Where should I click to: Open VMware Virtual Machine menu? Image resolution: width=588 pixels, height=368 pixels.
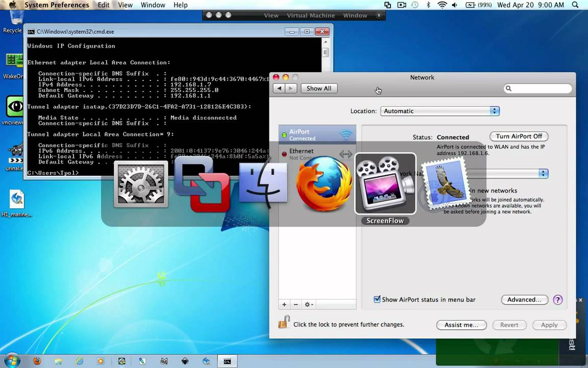pos(311,15)
